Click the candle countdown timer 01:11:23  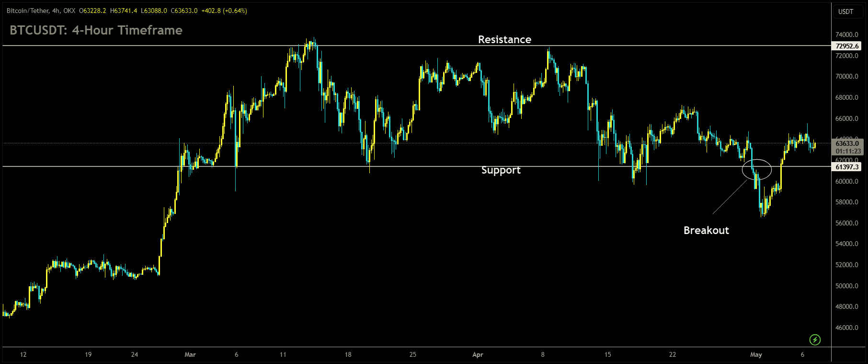848,151
